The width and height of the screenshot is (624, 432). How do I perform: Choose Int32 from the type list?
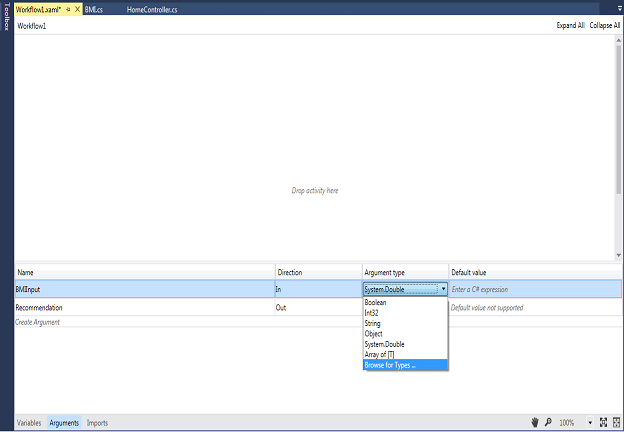tap(405, 313)
